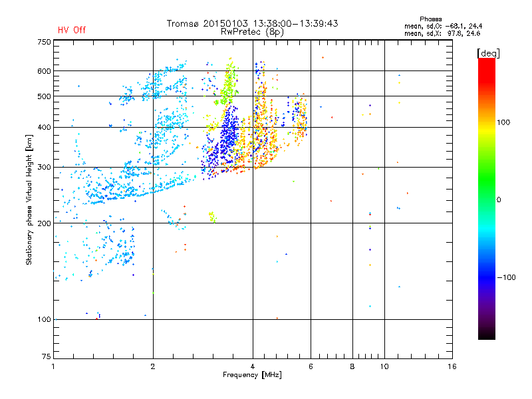Click the "RwPretec (8p)" subtitle
Image resolution: width=532 pixels, height=399 pixels.
pos(252,32)
